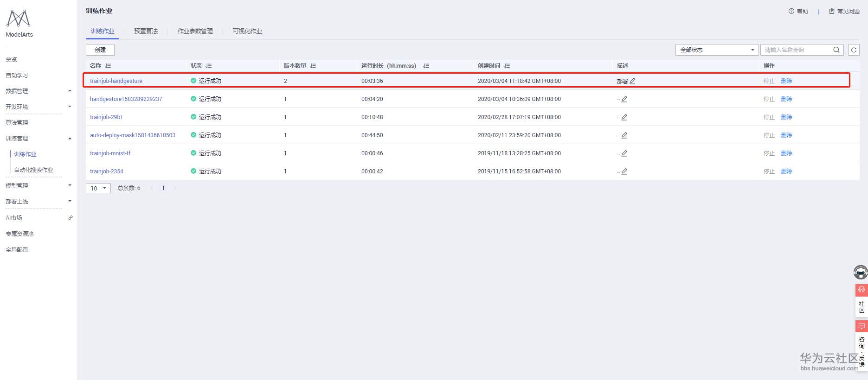The height and width of the screenshot is (380, 868).
Task: Click the search magnifier icon
Action: 836,50
